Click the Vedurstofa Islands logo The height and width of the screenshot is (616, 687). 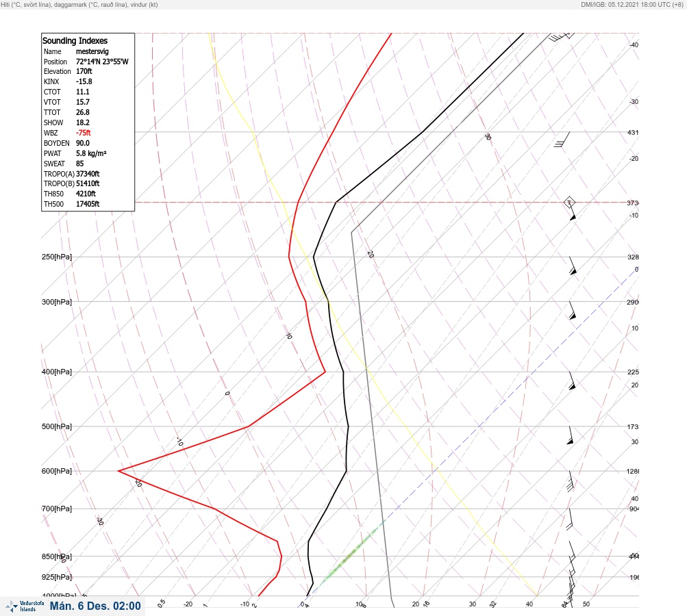click(x=25, y=606)
